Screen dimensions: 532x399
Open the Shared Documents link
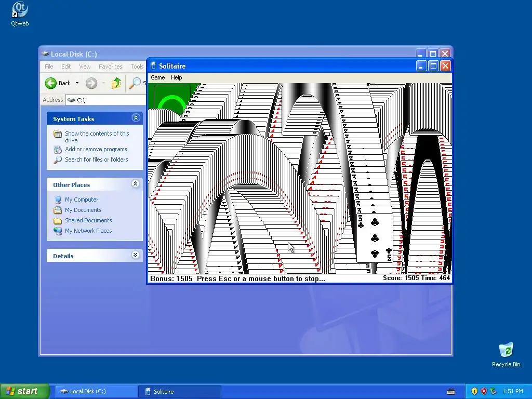[88, 220]
